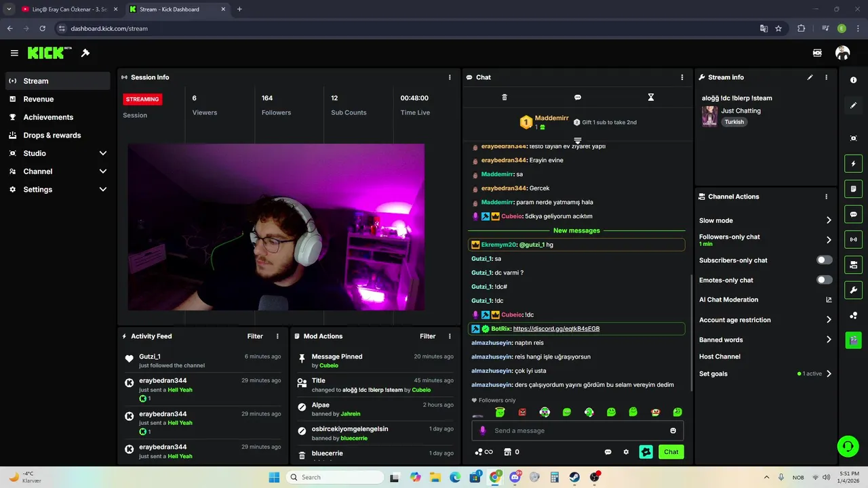Go to Drops & rewards in the sidebar
Image resolution: width=868 pixels, height=488 pixels.
tap(58, 136)
